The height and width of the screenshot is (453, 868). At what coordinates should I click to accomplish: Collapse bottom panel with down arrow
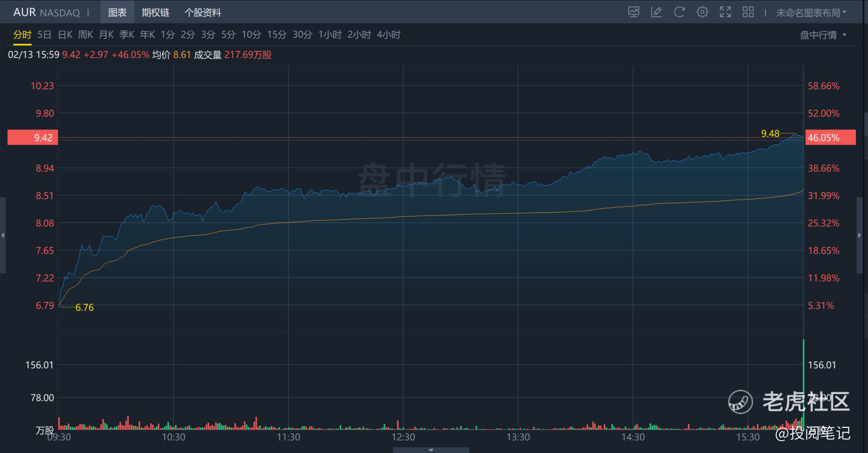(431, 450)
